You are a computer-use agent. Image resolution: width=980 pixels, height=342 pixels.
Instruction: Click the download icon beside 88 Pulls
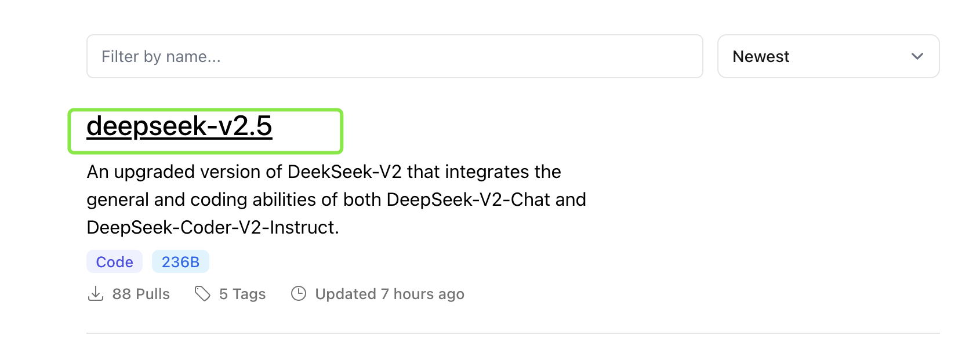[x=96, y=294]
